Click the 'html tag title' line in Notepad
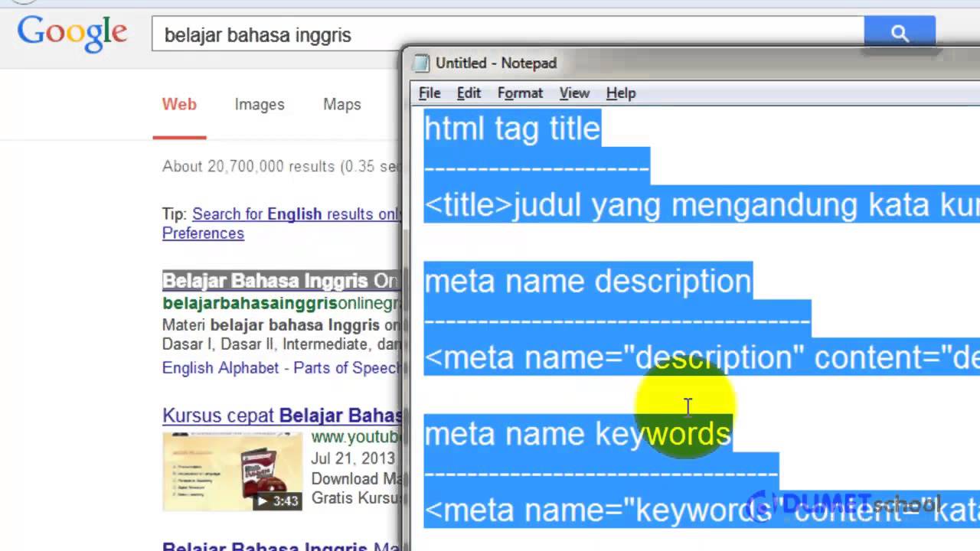980x551 pixels. (512, 128)
